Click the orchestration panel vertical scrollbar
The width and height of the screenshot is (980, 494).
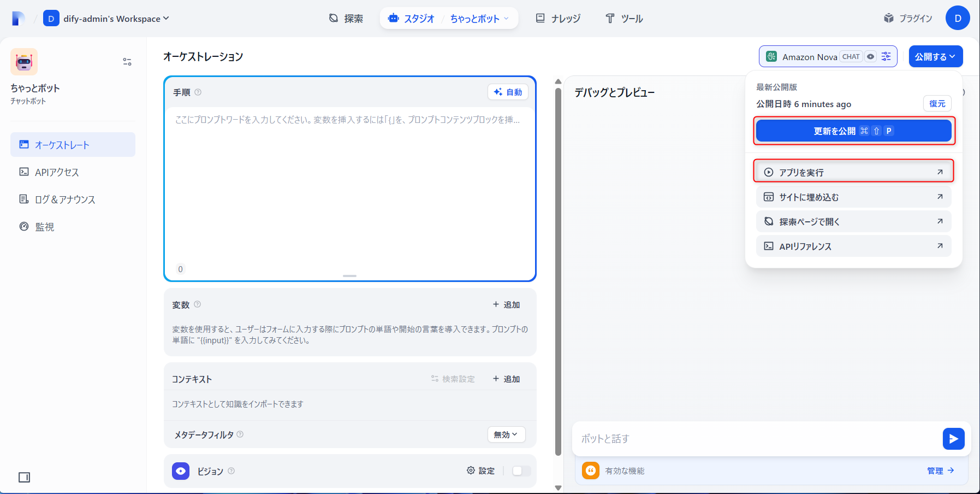click(x=558, y=272)
